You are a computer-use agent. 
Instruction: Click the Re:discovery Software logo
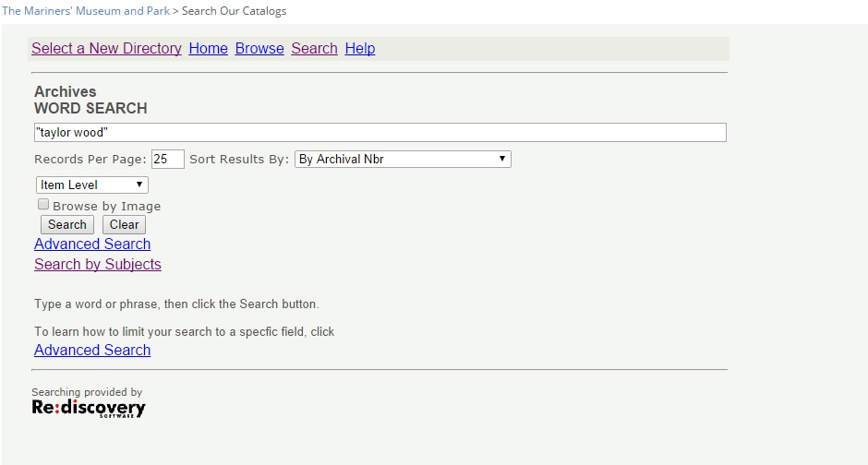pos(88,408)
